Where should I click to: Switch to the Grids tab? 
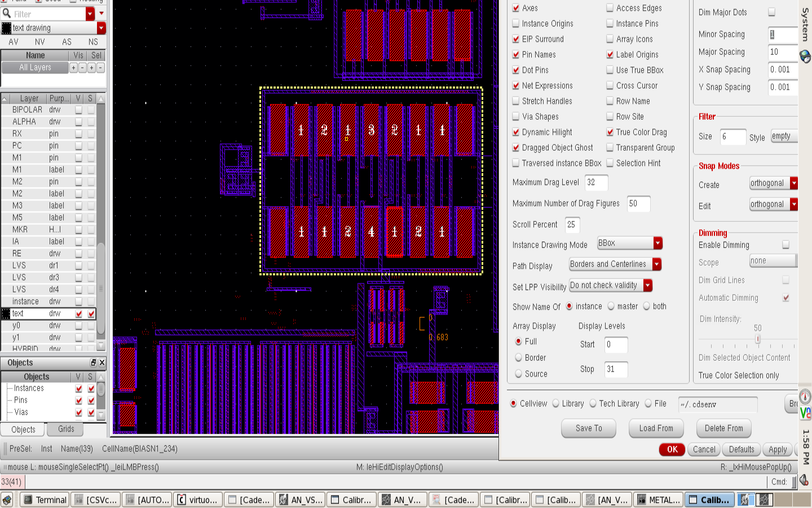[66, 429]
